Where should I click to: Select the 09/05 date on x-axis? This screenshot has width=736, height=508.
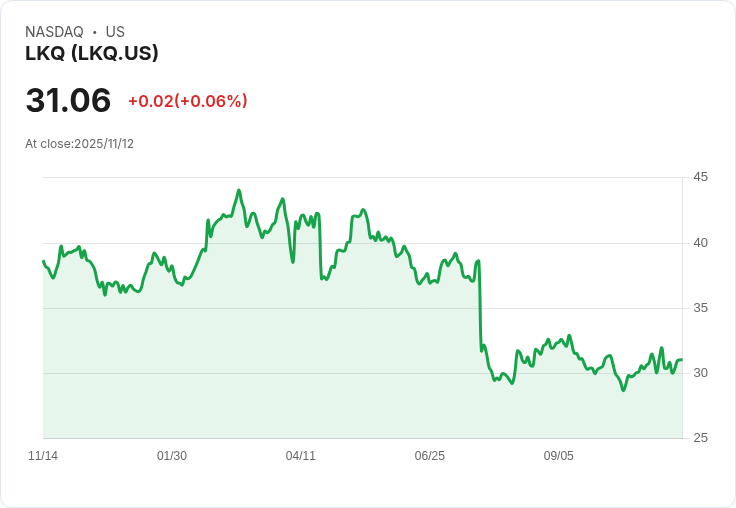(558, 456)
